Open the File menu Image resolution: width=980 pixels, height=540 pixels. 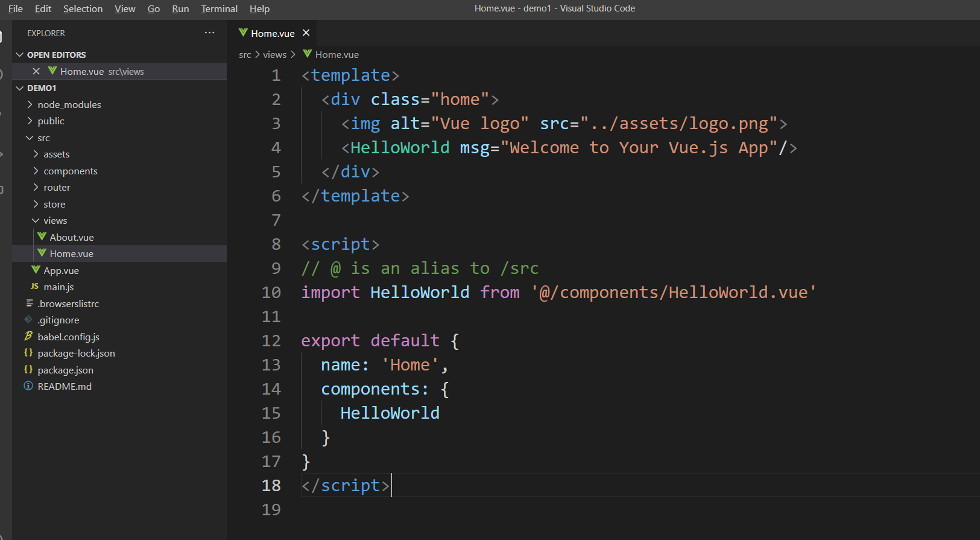[x=16, y=8]
